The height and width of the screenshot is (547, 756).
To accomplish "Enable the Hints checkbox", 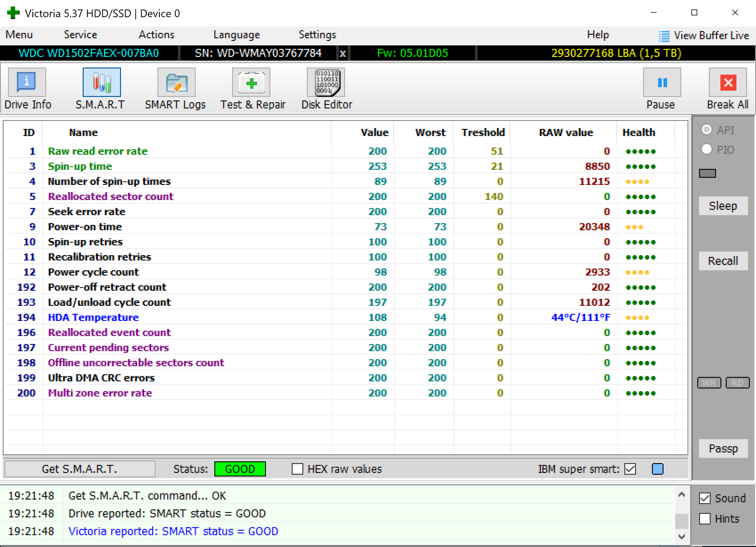I will tap(705, 519).
